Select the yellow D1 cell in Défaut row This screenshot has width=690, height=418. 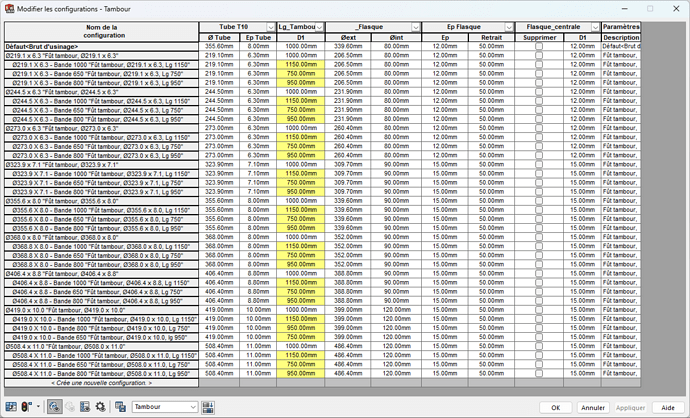pyautogui.click(x=303, y=46)
